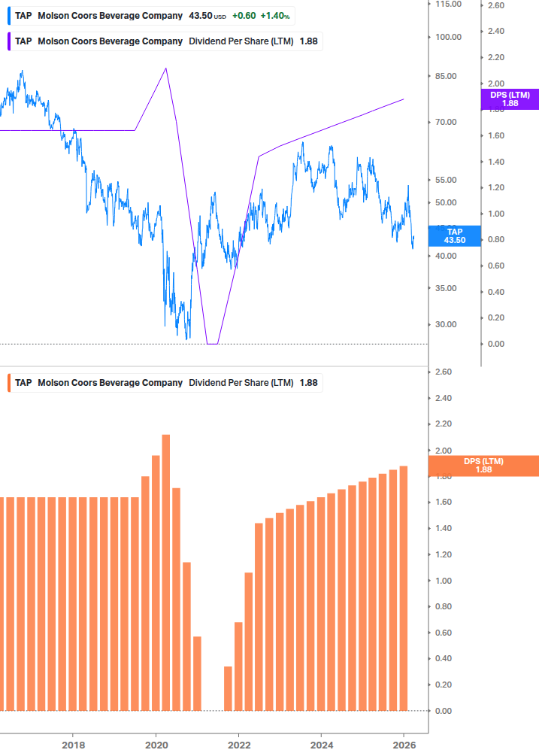Click the final orange bar near 2026
The width and height of the screenshot is (539, 756).
(x=404, y=588)
